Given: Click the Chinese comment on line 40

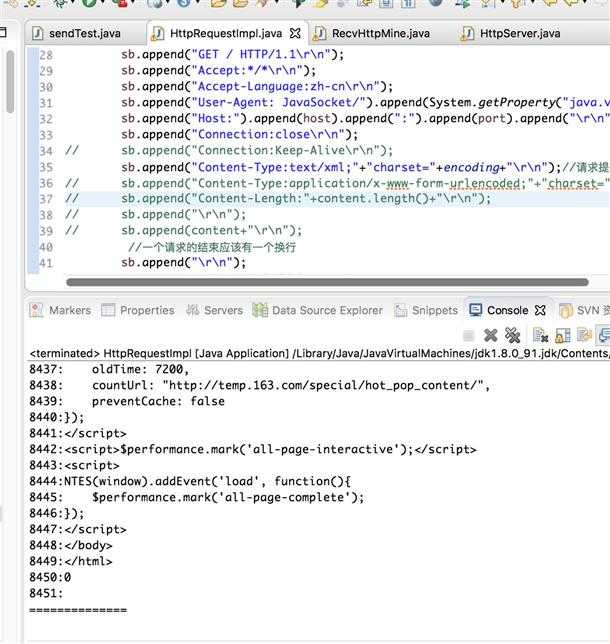Looking at the screenshot, I should [212, 247].
